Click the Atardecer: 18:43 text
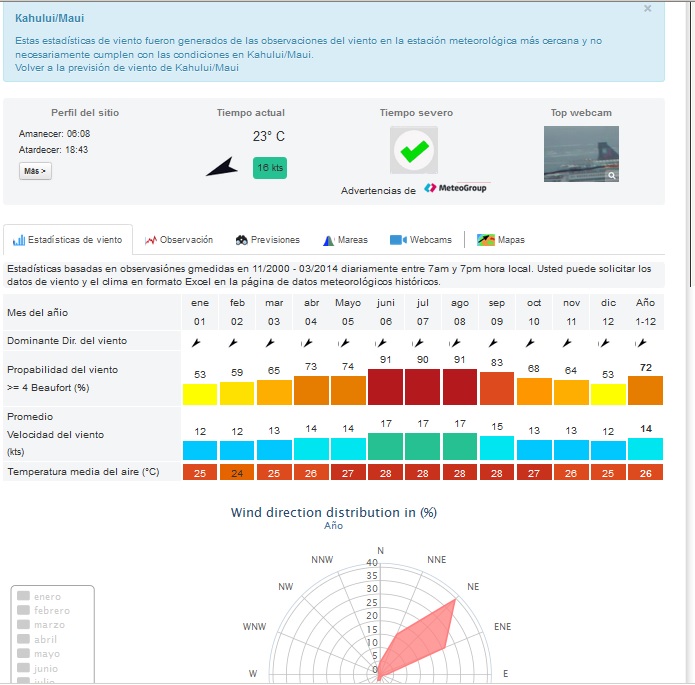This screenshot has width=695, height=685. (53, 150)
